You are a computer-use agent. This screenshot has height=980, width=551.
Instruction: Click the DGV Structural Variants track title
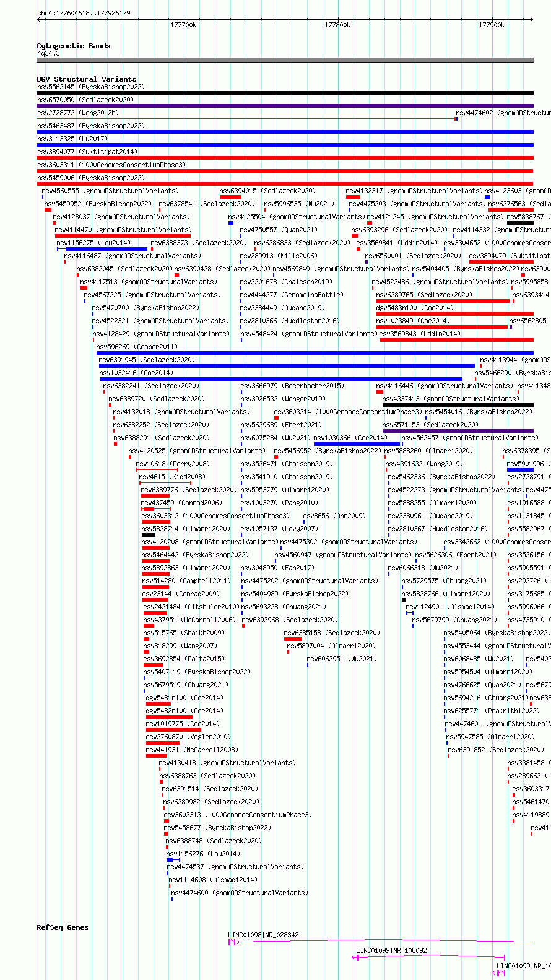click(86, 79)
